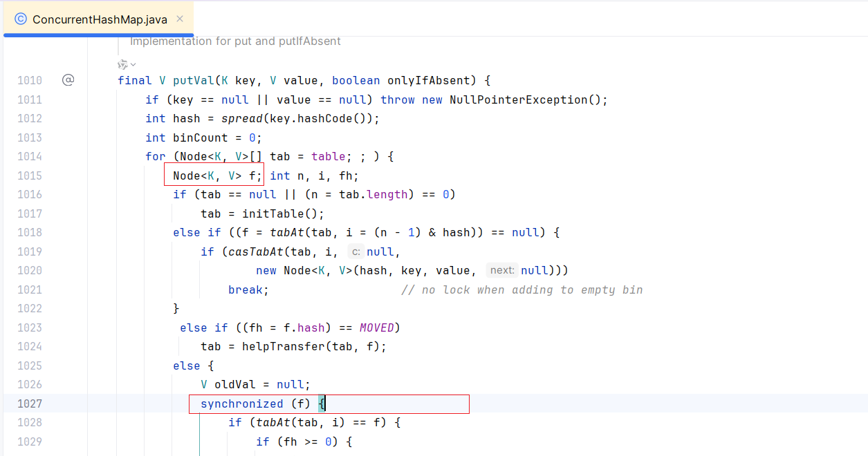
Task: Click the 'c:' parameter hint before null
Action: click(x=355, y=252)
